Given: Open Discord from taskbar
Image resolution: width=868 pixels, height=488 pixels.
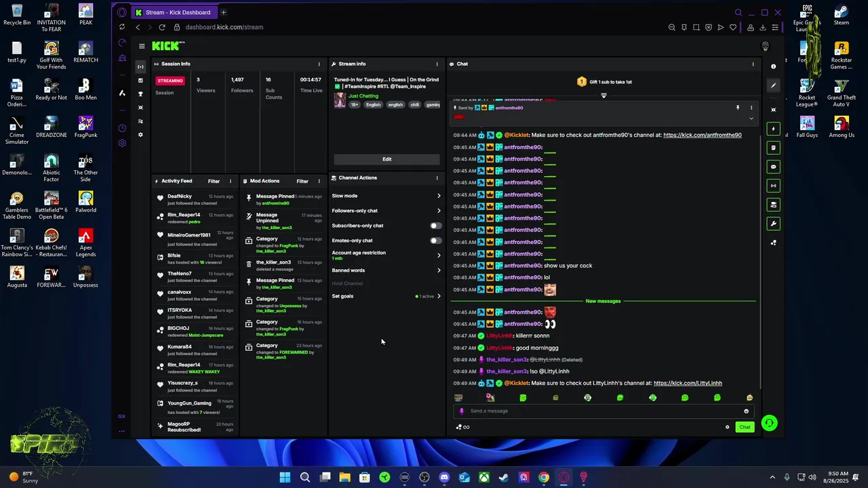Looking at the screenshot, I should click(x=444, y=477).
